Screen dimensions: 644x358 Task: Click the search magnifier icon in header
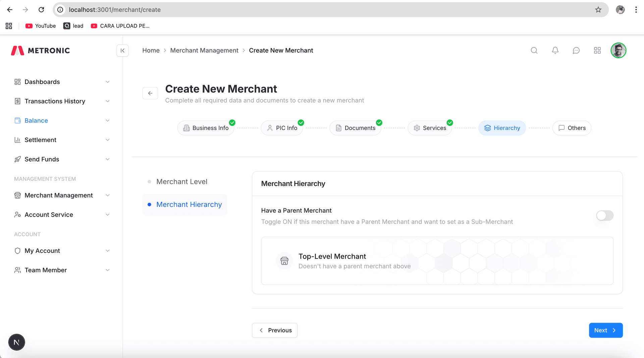tap(534, 50)
